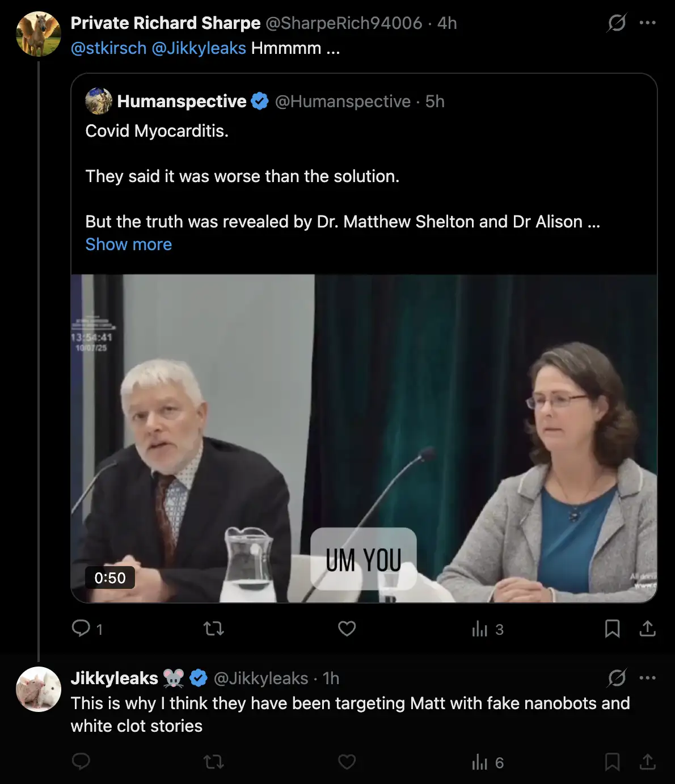Open Private Richard Sharpe's profile avatar
This screenshot has height=784, width=675.
39,34
